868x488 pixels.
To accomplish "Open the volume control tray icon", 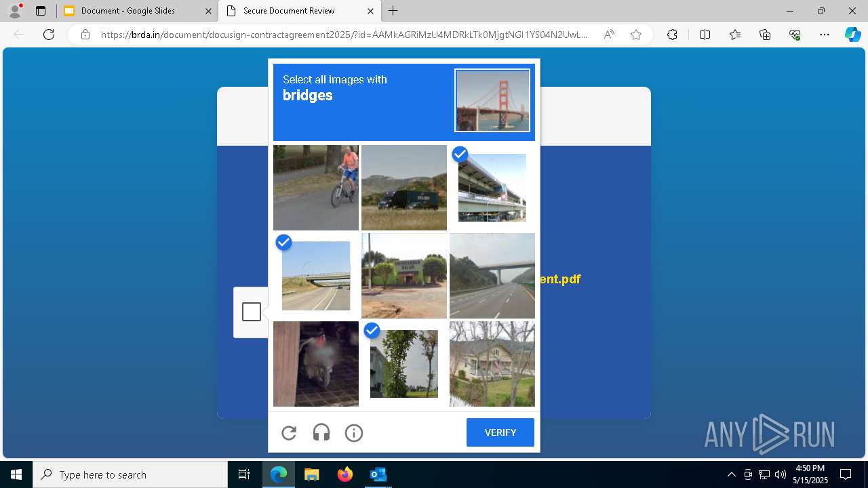I will [780, 474].
